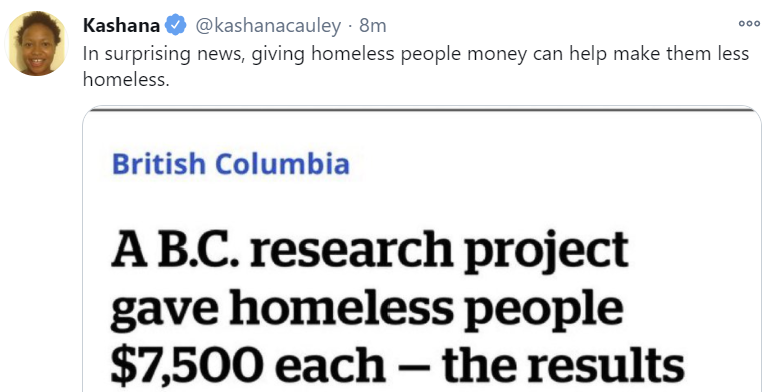Click the blue verified checkmark badge
Viewport: 776px width, 392px height.
pyautogui.click(x=175, y=25)
